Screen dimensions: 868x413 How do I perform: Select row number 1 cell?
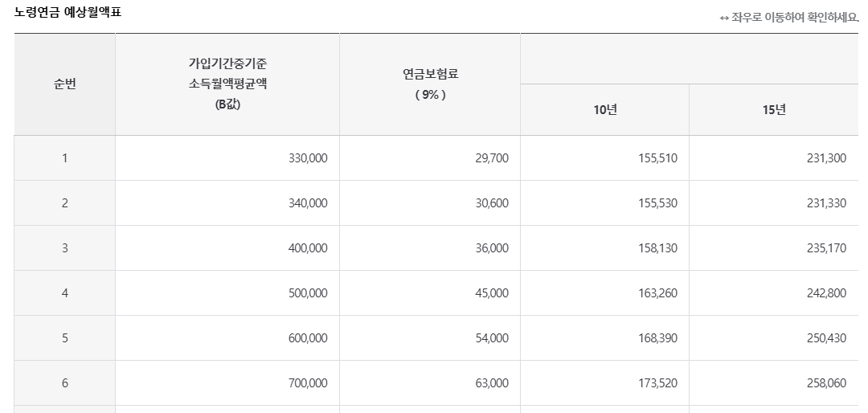(x=65, y=158)
